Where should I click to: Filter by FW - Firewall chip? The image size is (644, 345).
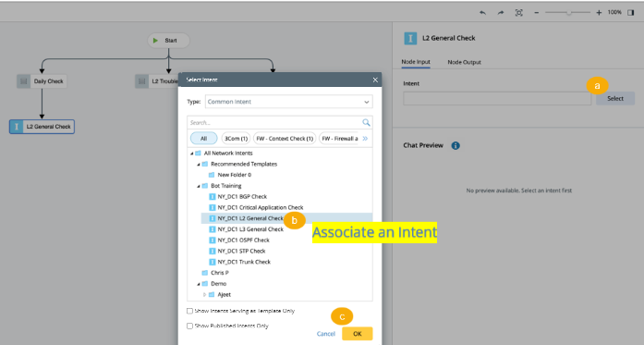tap(340, 139)
